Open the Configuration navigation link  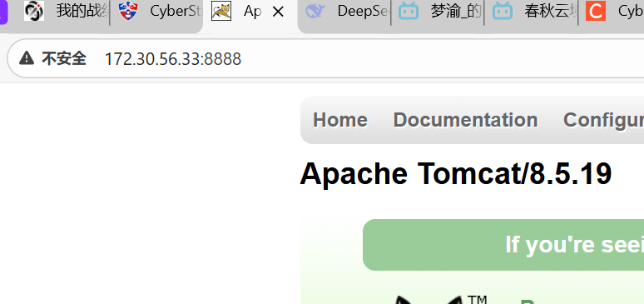click(x=603, y=120)
